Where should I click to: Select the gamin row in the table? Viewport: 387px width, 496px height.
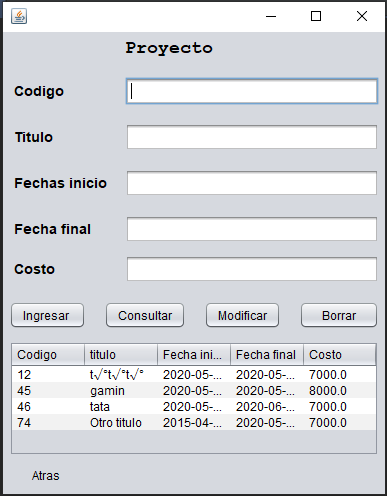[194, 391]
